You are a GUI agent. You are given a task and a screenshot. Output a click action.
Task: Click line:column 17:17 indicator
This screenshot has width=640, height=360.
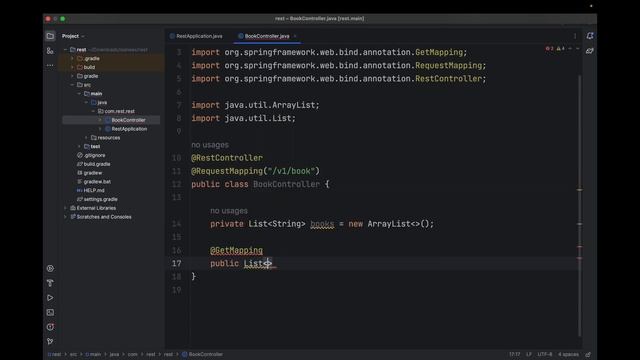pyautogui.click(x=514, y=354)
